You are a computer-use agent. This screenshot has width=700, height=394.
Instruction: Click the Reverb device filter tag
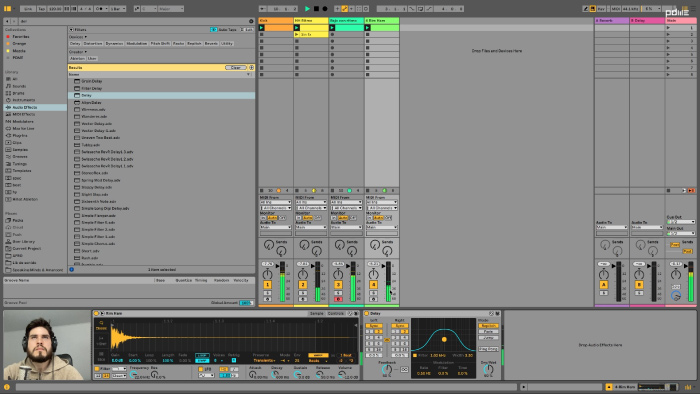click(x=211, y=44)
